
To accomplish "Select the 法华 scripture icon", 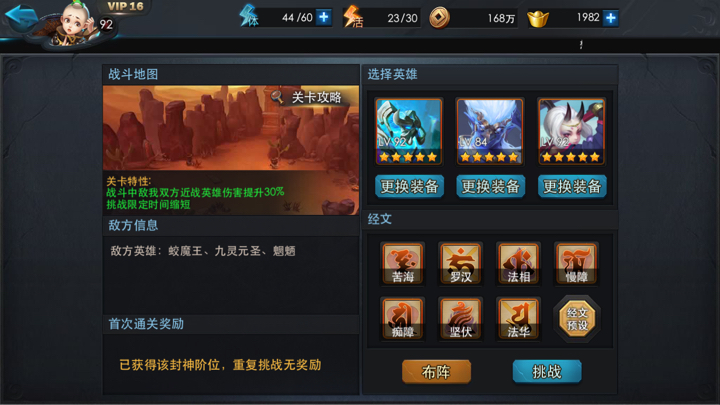I will (518, 318).
